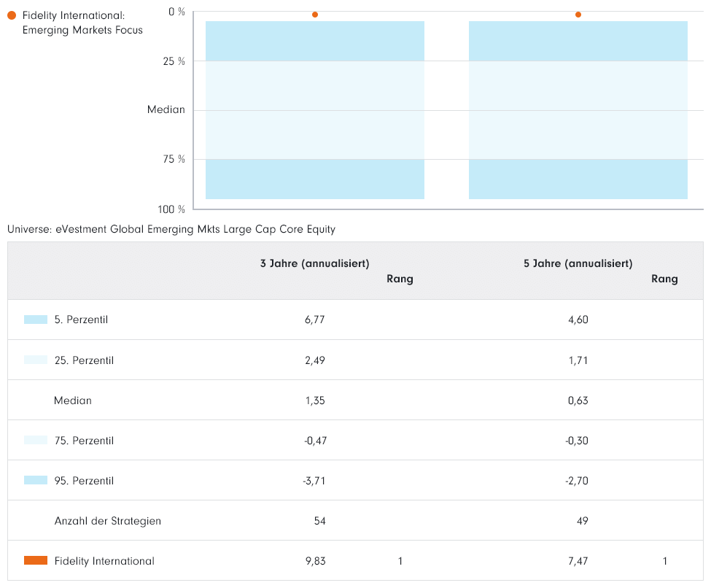Screen dimensions: 711x588
Task: Click the 'Rang' header beside 3 Jahre
Action: click(400, 279)
